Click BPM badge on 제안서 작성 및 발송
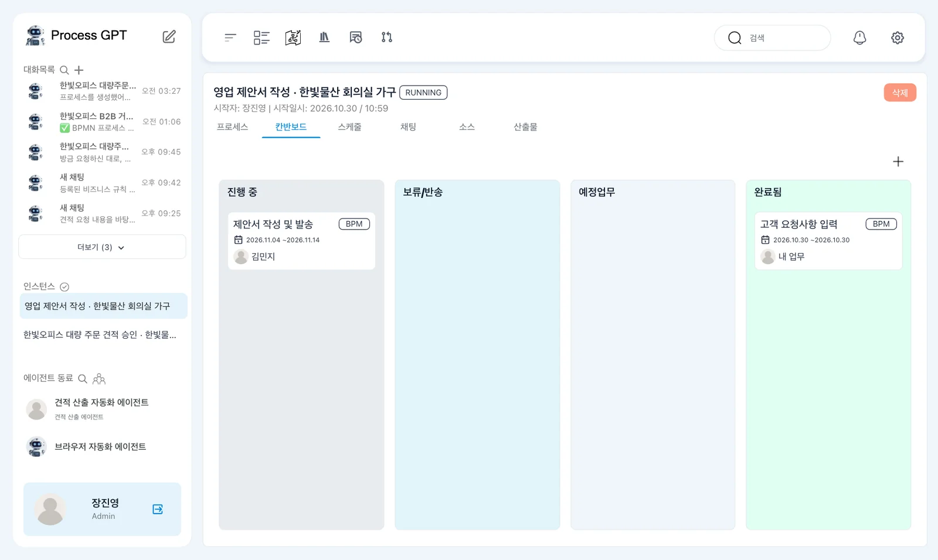 pyautogui.click(x=354, y=224)
